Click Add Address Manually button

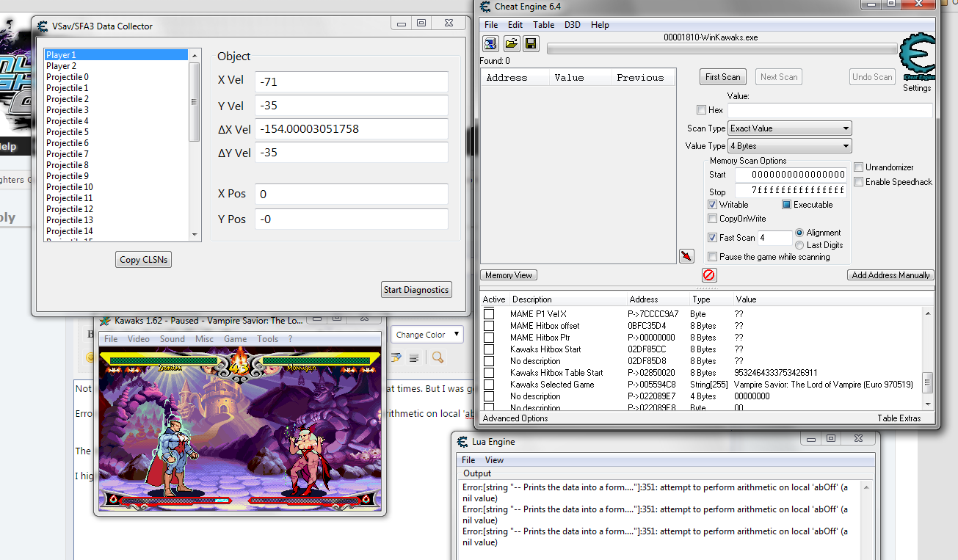(x=891, y=275)
